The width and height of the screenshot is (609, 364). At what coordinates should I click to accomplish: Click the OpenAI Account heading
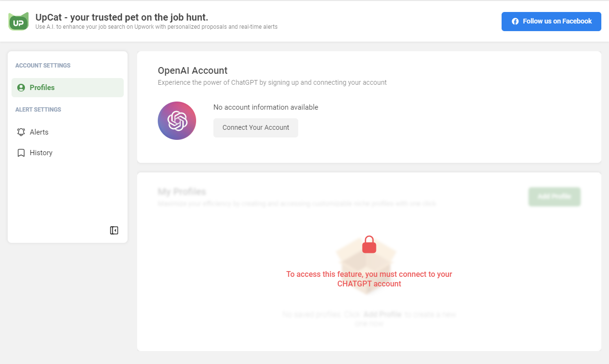pos(192,70)
